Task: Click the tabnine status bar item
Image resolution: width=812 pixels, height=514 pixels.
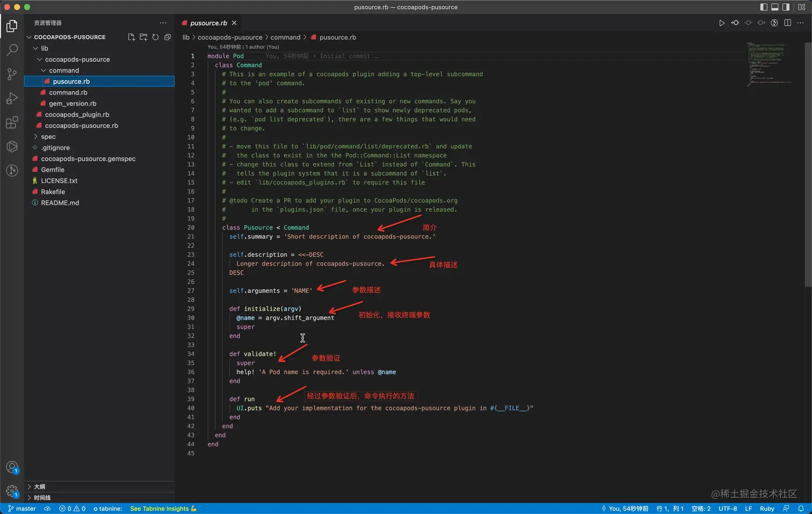Action: tap(108, 509)
